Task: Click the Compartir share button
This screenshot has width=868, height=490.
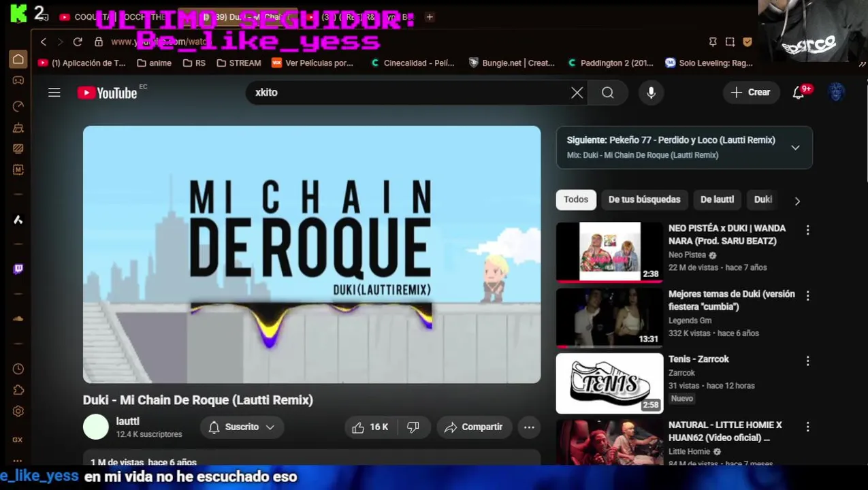Action: (x=474, y=427)
